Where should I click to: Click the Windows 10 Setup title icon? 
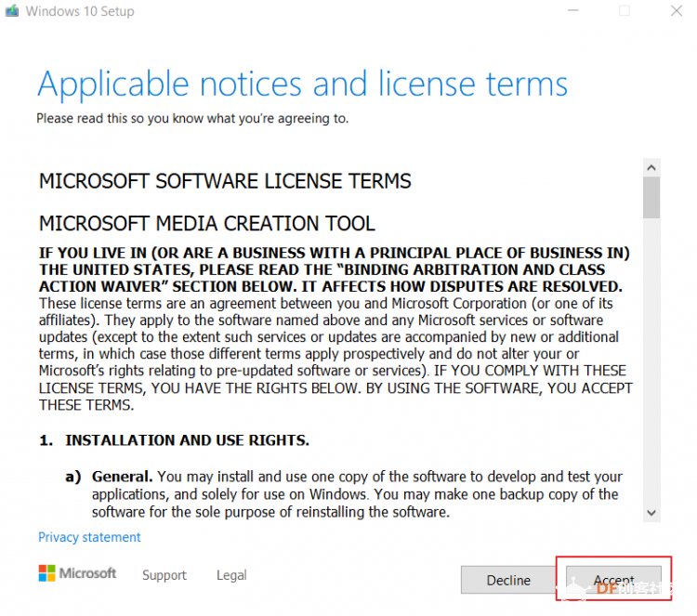[12, 10]
